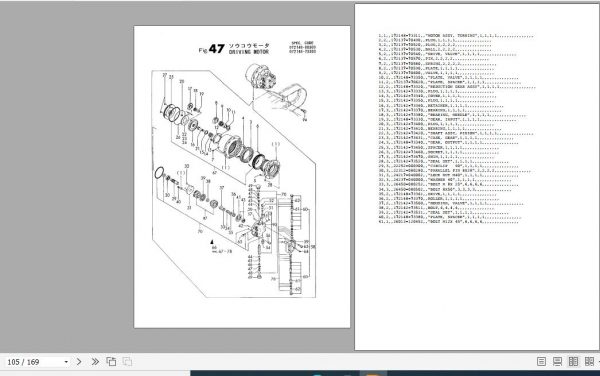Screen dimensions: 600x376
Task: Click the 'PARALLEL PIN' parts list line
Action: (x=455, y=171)
